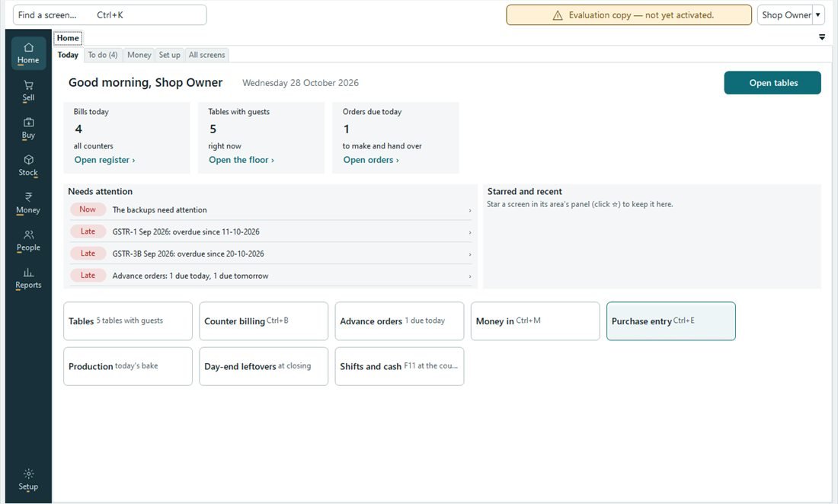Expand the GSTR-1 Sep 2026 overdue row
This screenshot has height=504, width=838.
click(x=271, y=231)
